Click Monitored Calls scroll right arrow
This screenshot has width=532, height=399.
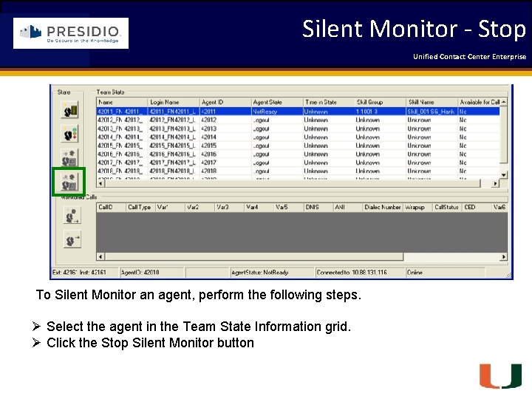coord(504,257)
